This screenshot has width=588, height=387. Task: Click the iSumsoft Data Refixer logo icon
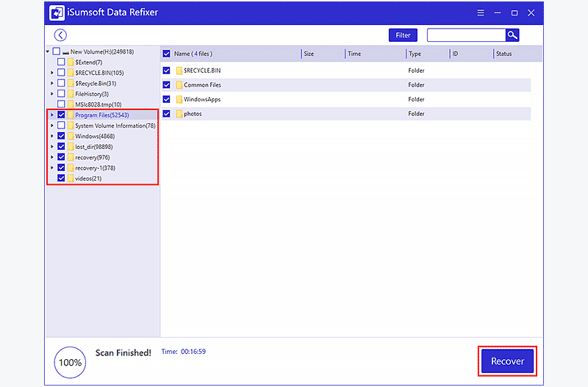57,12
